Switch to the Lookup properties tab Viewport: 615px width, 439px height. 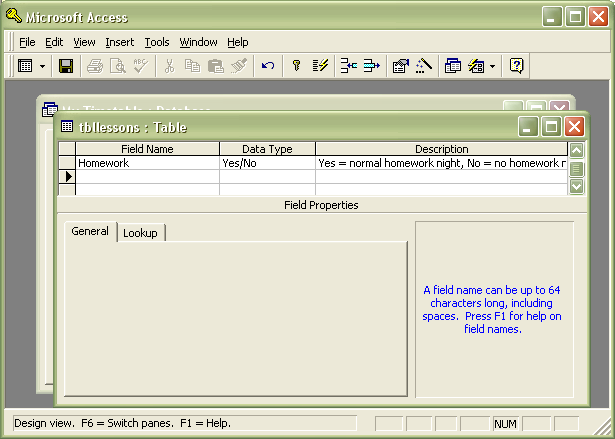click(x=140, y=233)
